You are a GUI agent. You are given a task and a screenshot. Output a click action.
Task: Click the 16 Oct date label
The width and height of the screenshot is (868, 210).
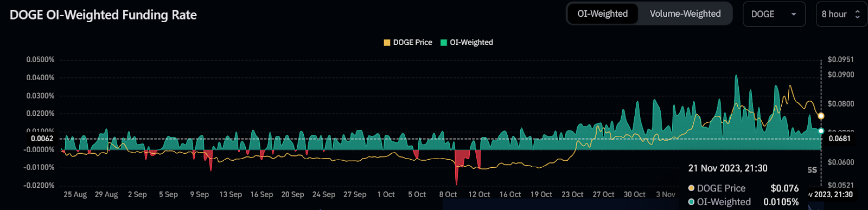pos(510,194)
